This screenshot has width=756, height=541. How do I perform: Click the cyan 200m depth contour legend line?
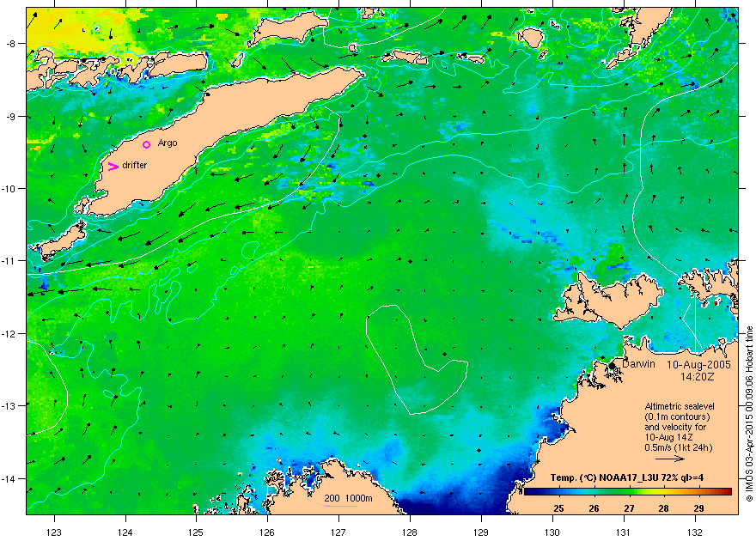click(341, 506)
